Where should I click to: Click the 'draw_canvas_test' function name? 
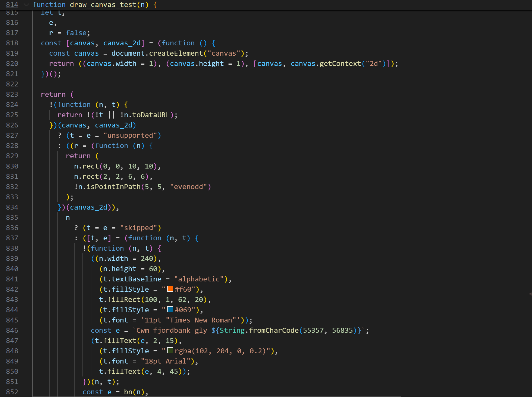click(x=103, y=5)
